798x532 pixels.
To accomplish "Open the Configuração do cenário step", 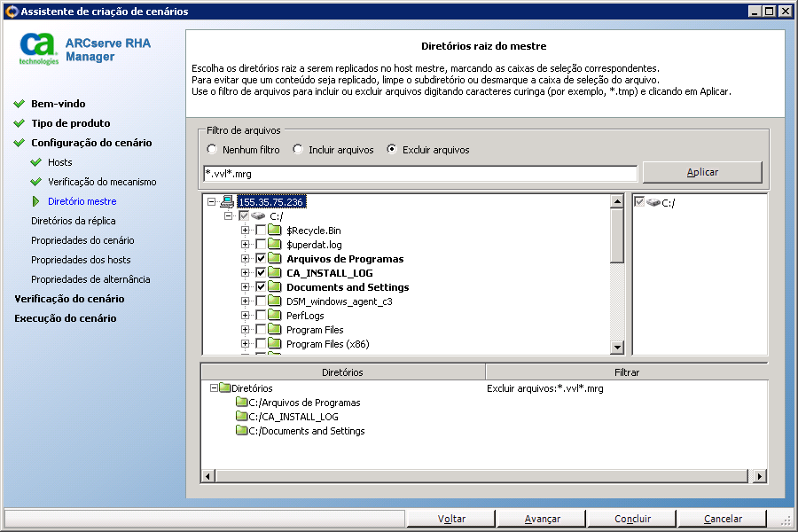I will click(91, 143).
